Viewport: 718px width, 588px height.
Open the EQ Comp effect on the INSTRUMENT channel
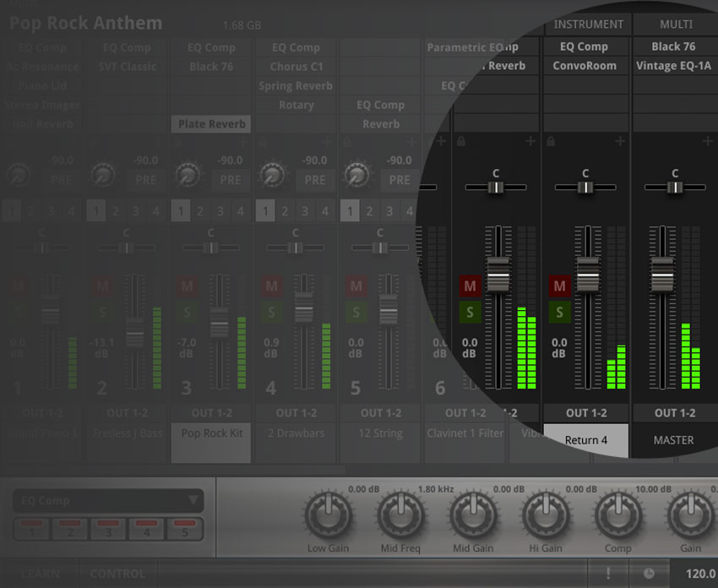tap(585, 46)
